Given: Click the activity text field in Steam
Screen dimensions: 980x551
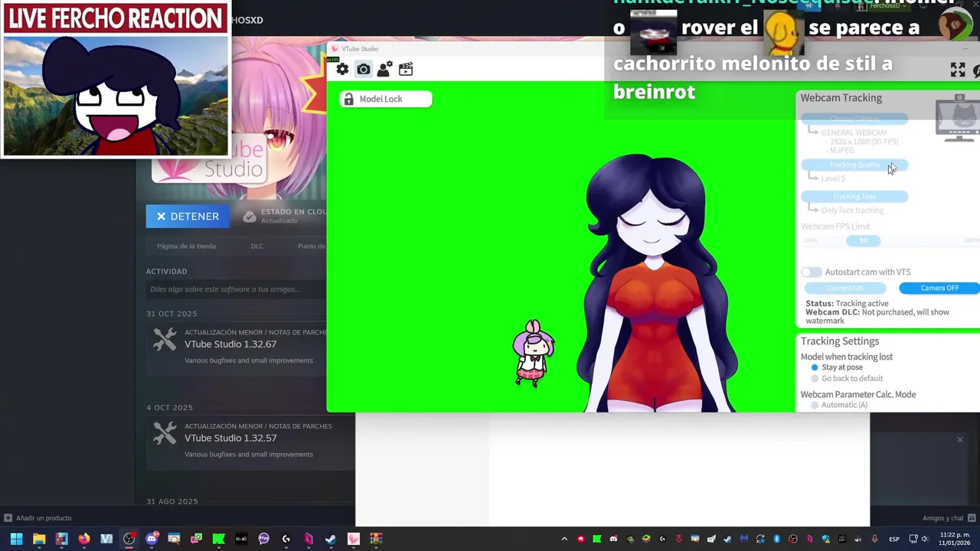Looking at the screenshot, I should [236, 289].
